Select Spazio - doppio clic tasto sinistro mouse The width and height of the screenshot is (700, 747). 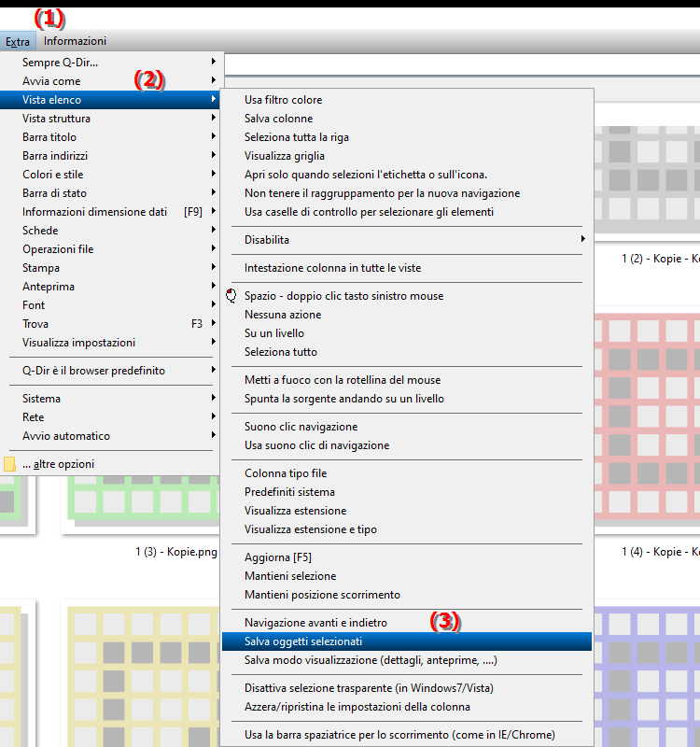(x=407, y=296)
